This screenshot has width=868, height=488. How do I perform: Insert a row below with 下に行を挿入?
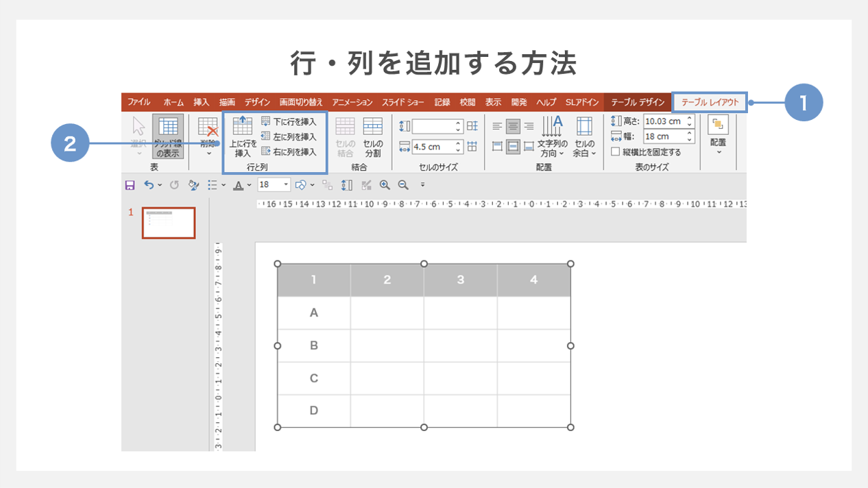click(289, 121)
